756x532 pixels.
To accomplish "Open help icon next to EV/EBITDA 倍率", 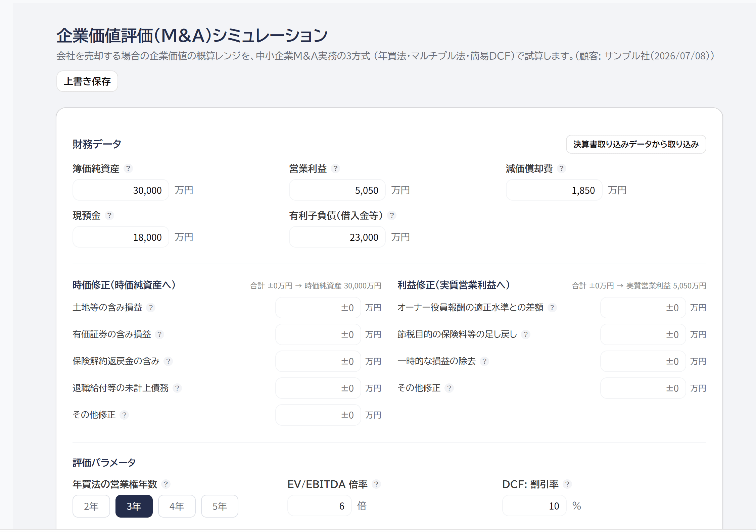I will pos(376,484).
